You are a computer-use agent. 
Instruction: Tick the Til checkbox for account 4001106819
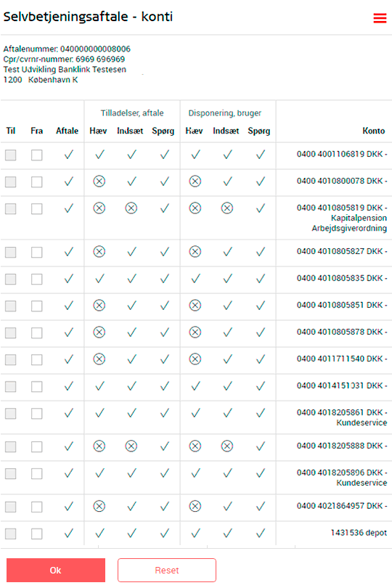[x=10, y=155]
